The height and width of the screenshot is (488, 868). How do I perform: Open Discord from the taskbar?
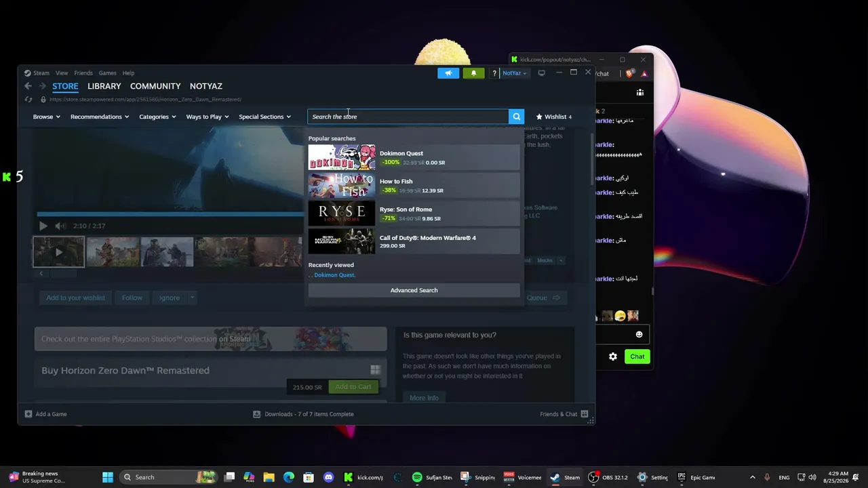point(329,477)
